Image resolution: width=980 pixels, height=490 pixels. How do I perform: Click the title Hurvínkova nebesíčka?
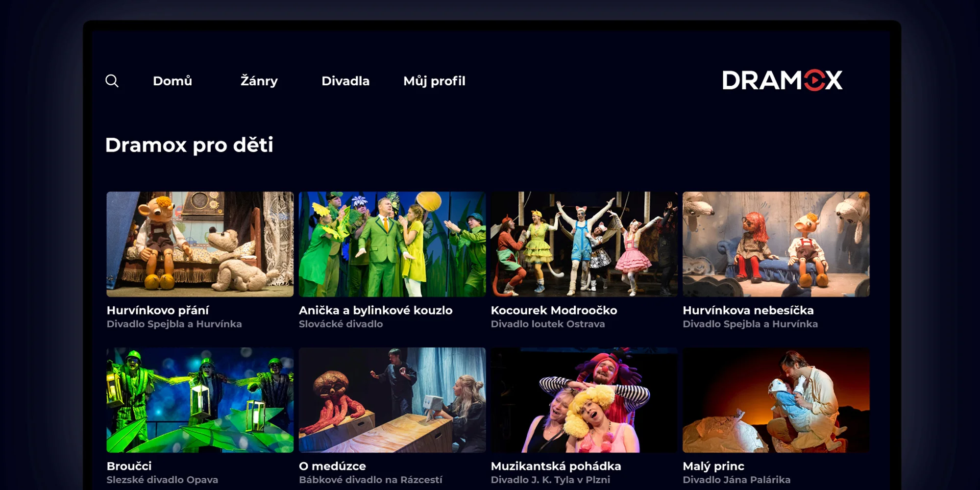click(748, 310)
